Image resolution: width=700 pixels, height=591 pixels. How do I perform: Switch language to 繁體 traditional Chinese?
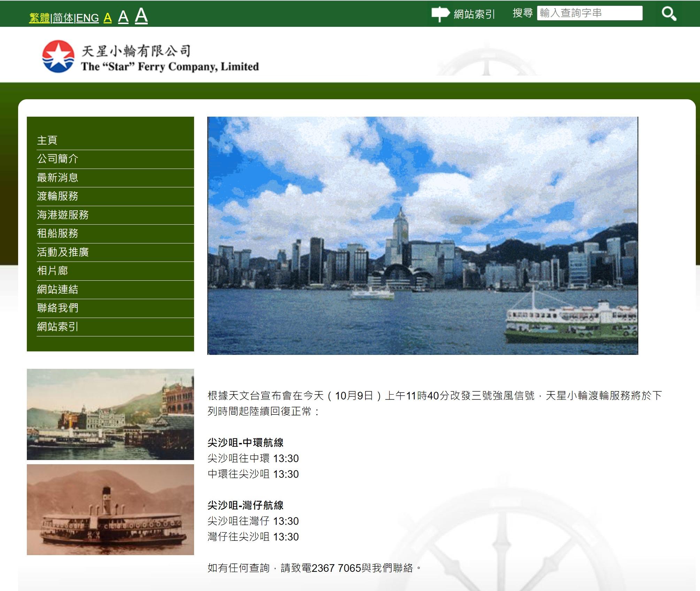click(39, 18)
